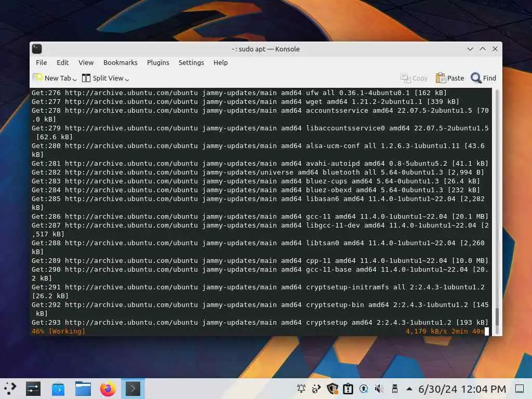Image resolution: width=532 pixels, height=399 pixels.
Task: Click the Get:276 ufw line
Action: tap(239, 92)
